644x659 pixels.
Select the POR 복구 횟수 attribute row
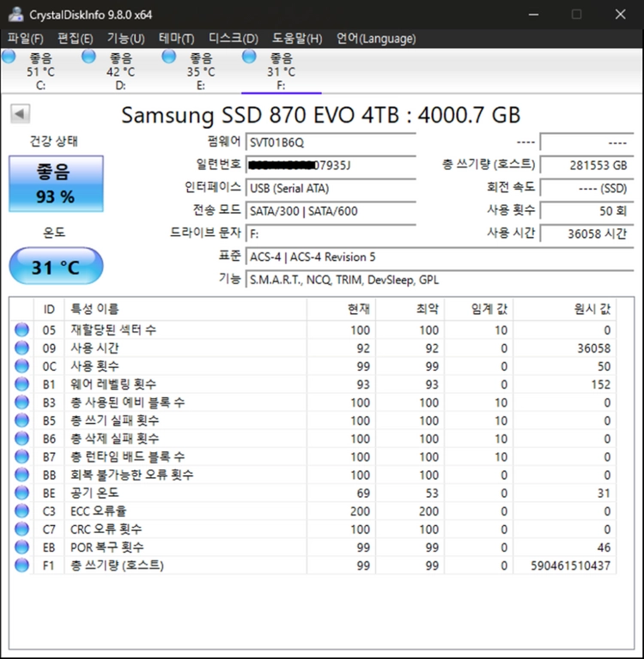click(x=313, y=547)
